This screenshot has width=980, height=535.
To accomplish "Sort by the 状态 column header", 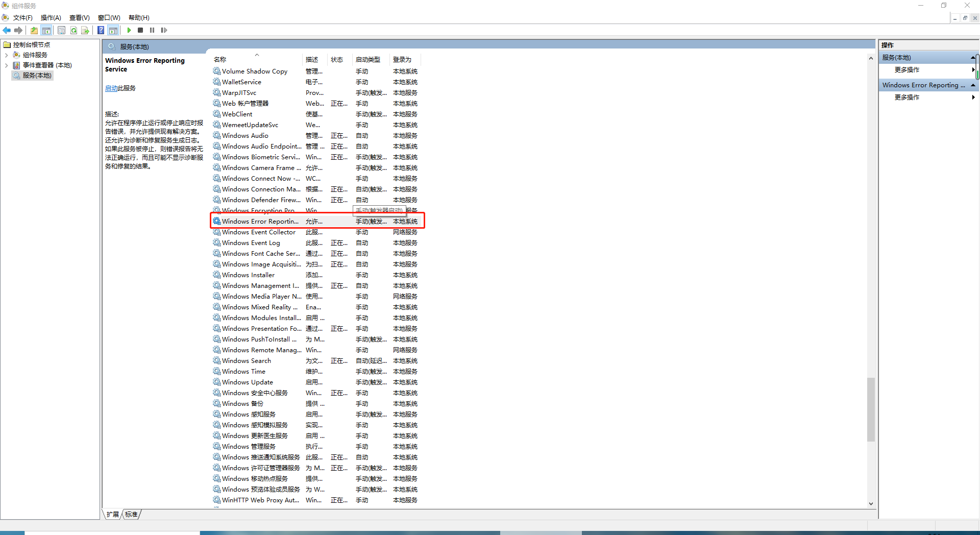I will [x=340, y=59].
